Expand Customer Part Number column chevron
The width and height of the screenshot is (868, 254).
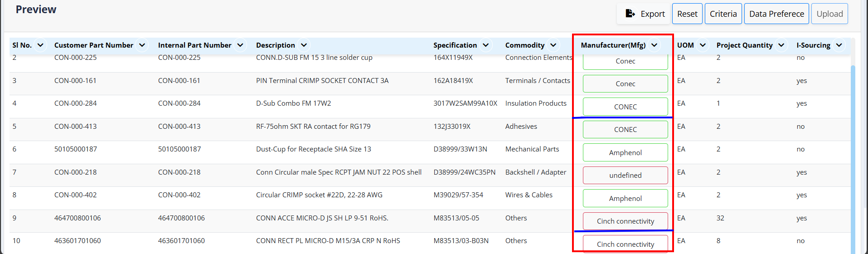pos(142,45)
